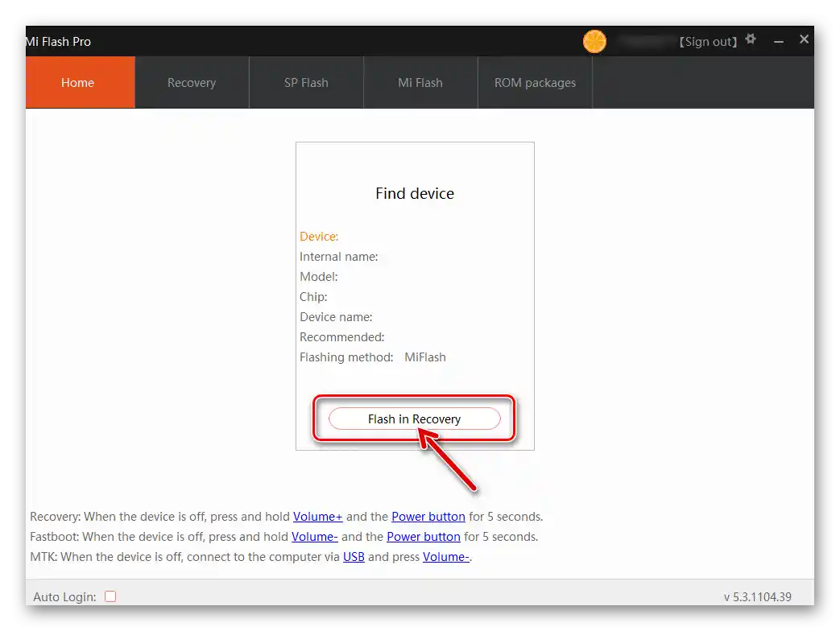Click the Chip: label
The height and width of the screenshot is (631, 840).
click(x=313, y=297)
